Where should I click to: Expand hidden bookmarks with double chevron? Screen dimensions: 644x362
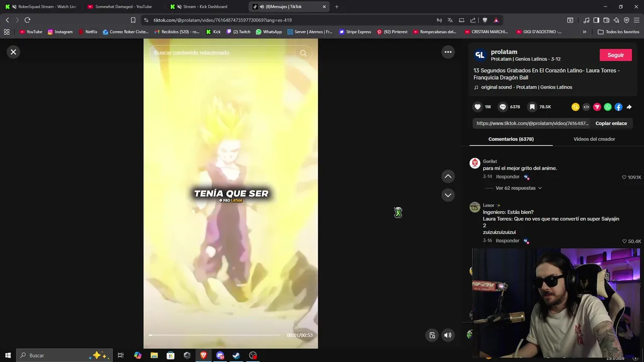(x=584, y=32)
